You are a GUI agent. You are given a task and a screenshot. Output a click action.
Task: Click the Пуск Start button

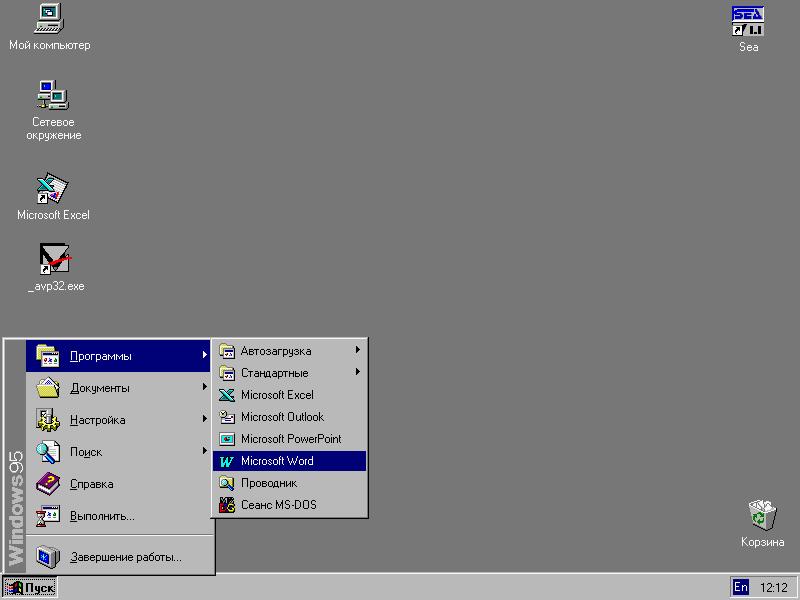[x=30, y=588]
